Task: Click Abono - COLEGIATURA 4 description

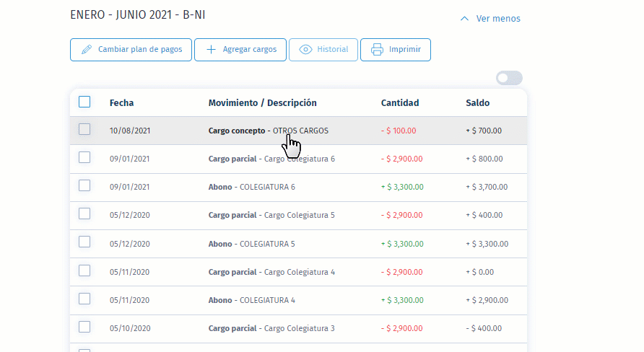Action: 252,300
